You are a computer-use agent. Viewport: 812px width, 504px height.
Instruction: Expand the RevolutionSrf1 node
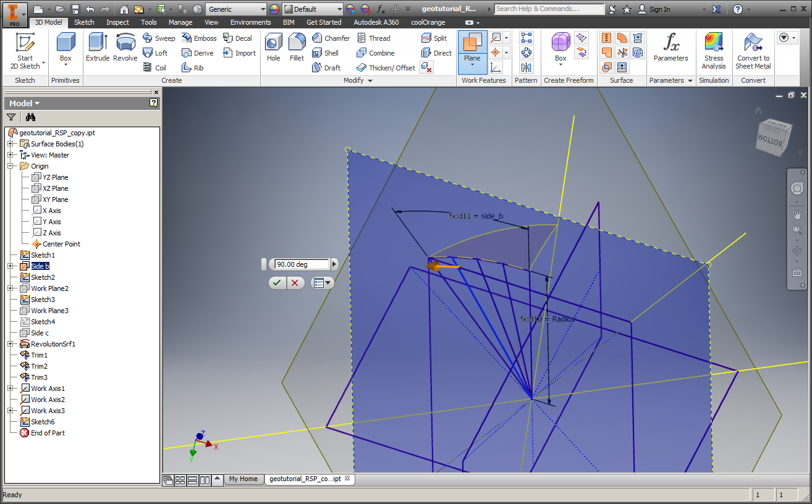pos(11,344)
